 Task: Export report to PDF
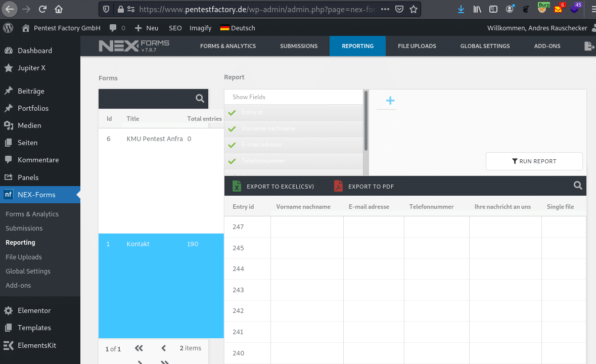point(364,186)
